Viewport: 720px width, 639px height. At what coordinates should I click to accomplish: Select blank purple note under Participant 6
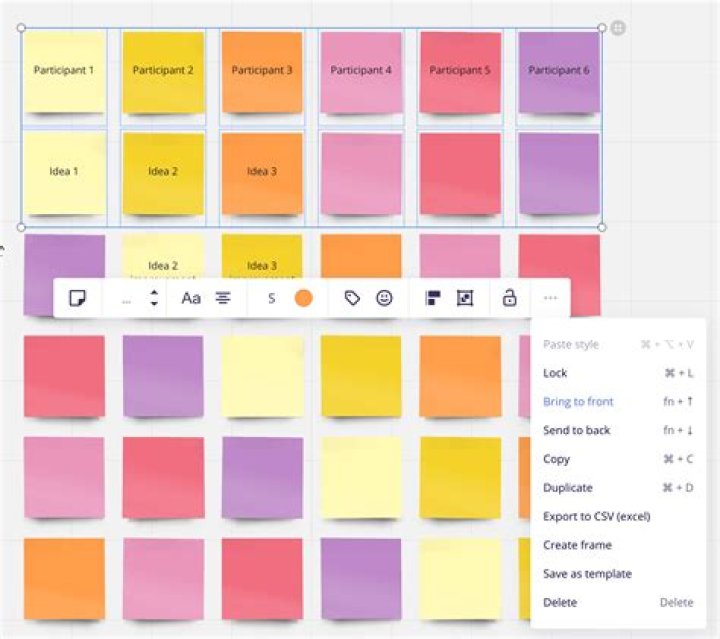[x=559, y=174]
